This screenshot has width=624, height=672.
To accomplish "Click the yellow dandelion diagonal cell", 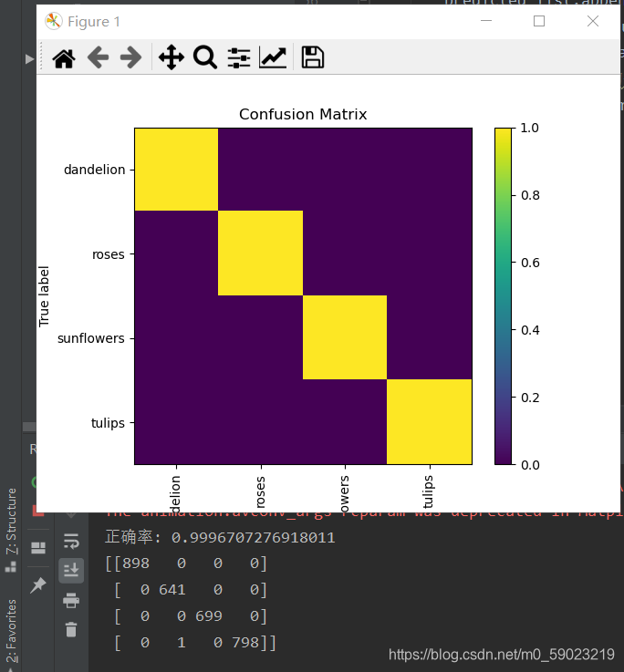I will (x=176, y=170).
